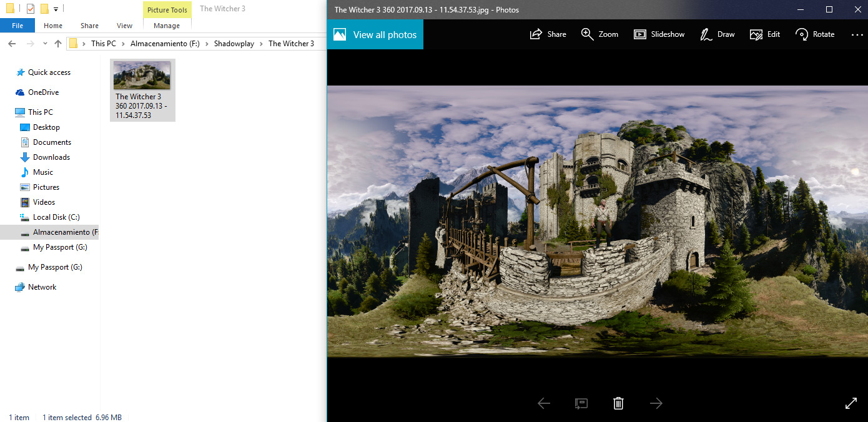Open the quick access toolbar dropdown arrow

coord(56,9)
